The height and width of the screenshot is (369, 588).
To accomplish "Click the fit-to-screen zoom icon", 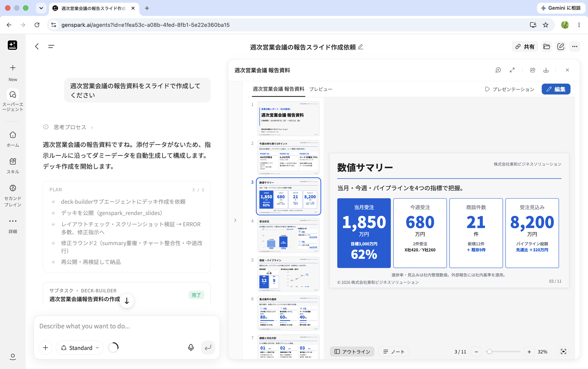I will point(563,352).
